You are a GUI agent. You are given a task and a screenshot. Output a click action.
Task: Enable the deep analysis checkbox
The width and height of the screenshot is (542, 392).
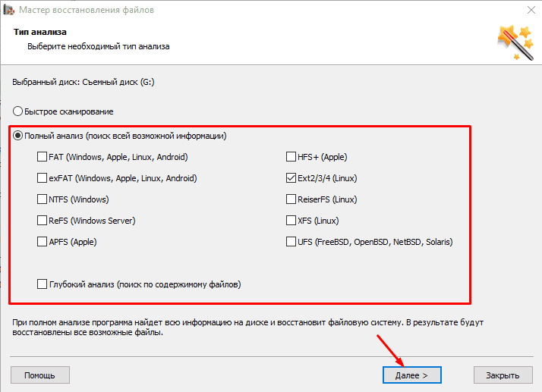(43, 284)
